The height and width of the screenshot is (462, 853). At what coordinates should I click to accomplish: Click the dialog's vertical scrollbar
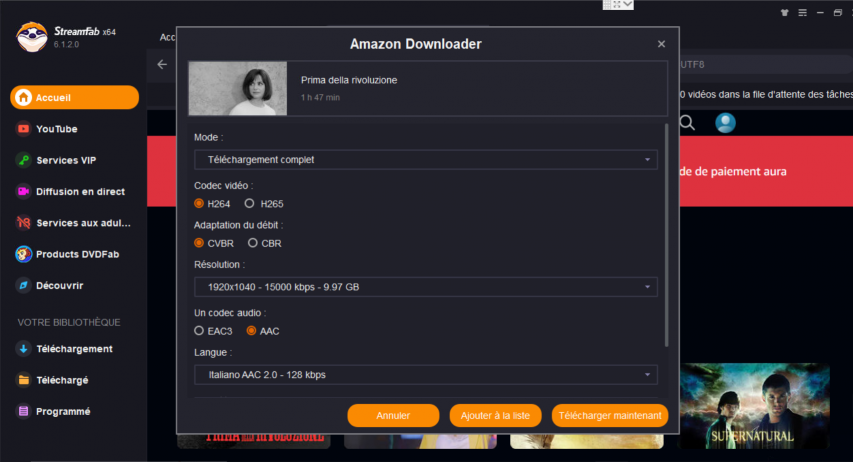[x=666, y=236]
